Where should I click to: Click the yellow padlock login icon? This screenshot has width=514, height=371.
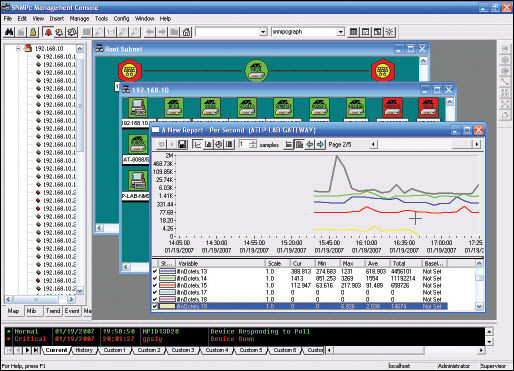[33, 32]
